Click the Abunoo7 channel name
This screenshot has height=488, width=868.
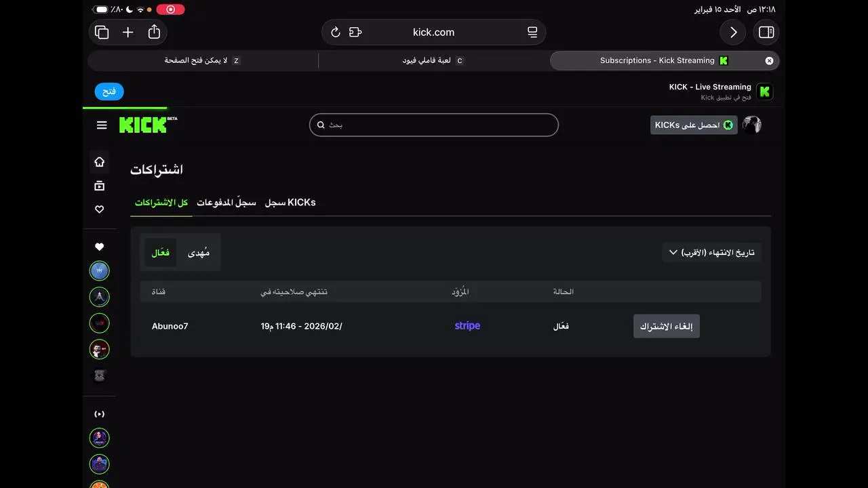(x=170, y=326)
